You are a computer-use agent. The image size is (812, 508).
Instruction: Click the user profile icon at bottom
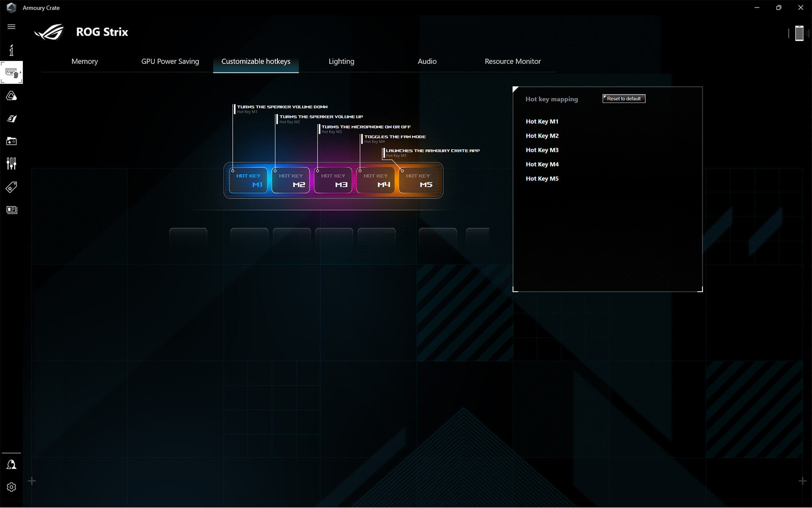coord(11,465)
